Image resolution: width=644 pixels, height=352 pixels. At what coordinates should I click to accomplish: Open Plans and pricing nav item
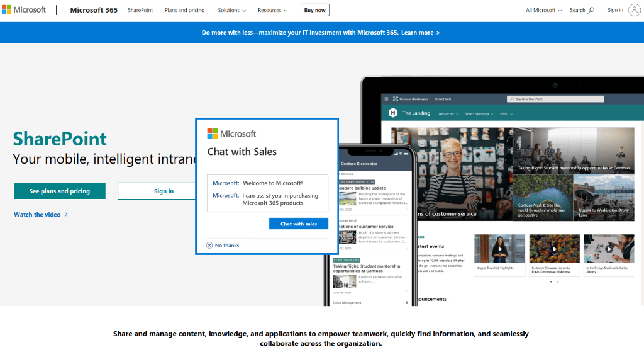point(184,10)
